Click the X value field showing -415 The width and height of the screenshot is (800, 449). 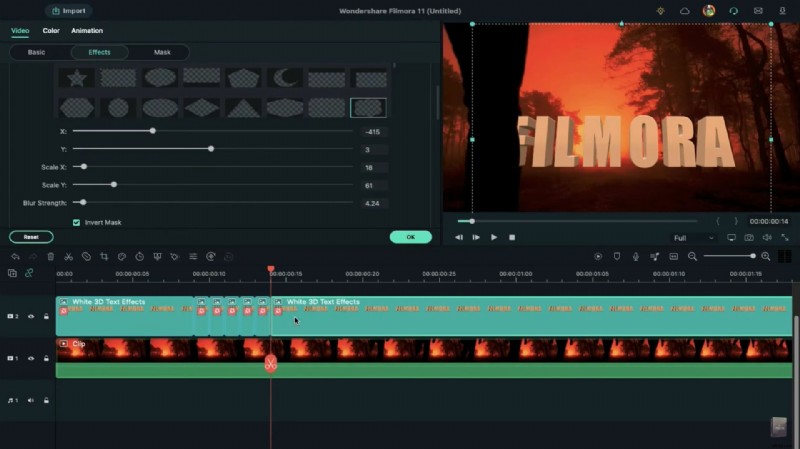point(373,132)
